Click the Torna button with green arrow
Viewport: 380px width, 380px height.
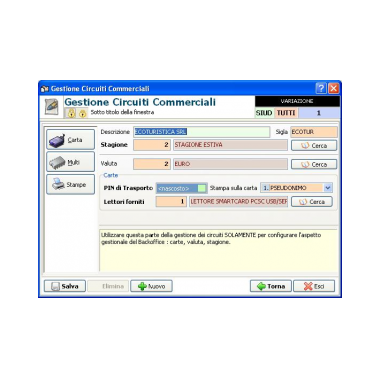[x=271, y=286]
